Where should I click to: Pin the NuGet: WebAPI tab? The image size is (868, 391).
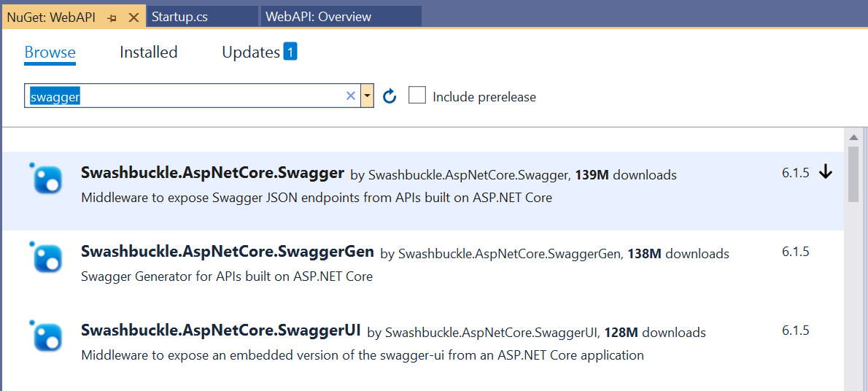[x=112, y=18]
